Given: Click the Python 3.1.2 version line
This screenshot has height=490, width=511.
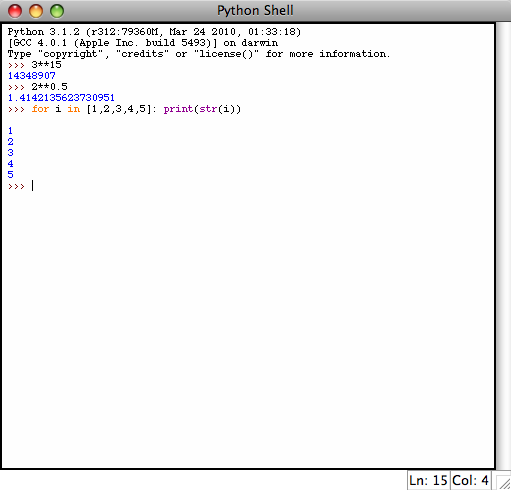Looking at the screenshot, I should (x=154, y=32).
